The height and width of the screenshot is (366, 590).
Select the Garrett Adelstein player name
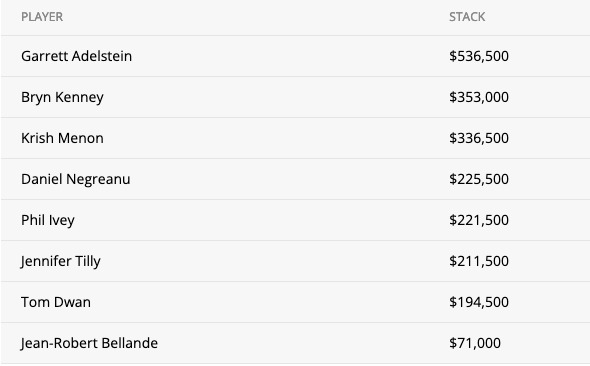tap(76, 56)
